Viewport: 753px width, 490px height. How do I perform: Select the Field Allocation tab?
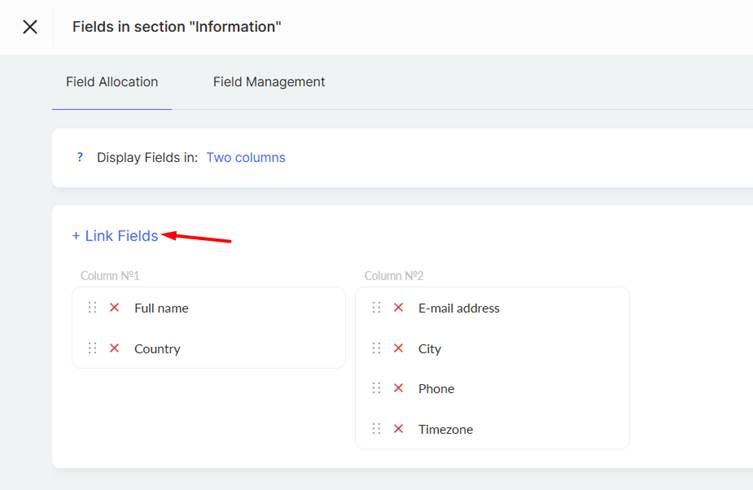[x=112, y=82]
